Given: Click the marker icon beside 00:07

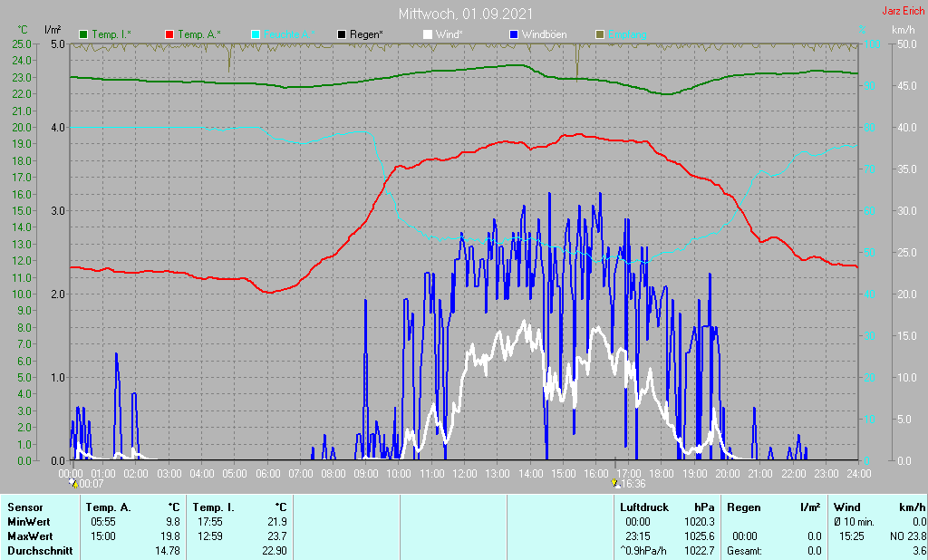Looking at the screenshot, I should pos(72,483).
